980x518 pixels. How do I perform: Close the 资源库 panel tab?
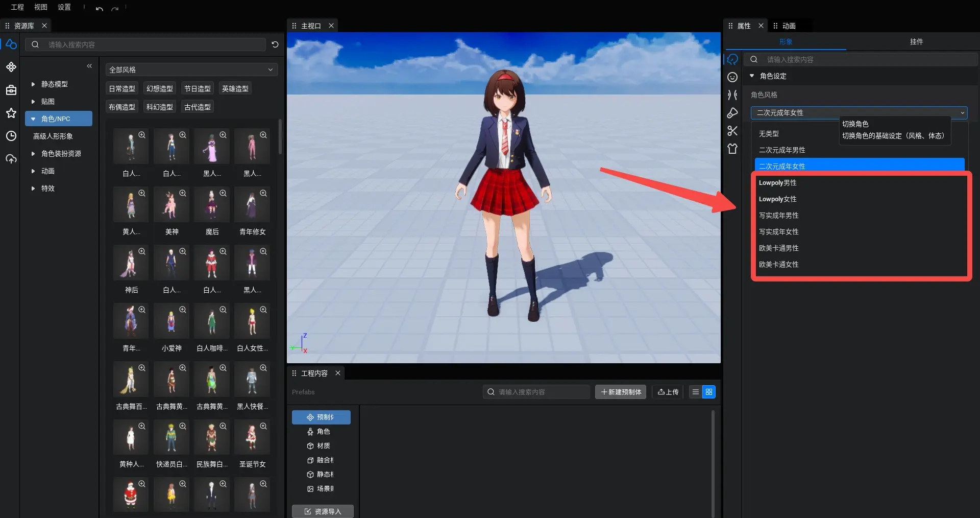44,26
